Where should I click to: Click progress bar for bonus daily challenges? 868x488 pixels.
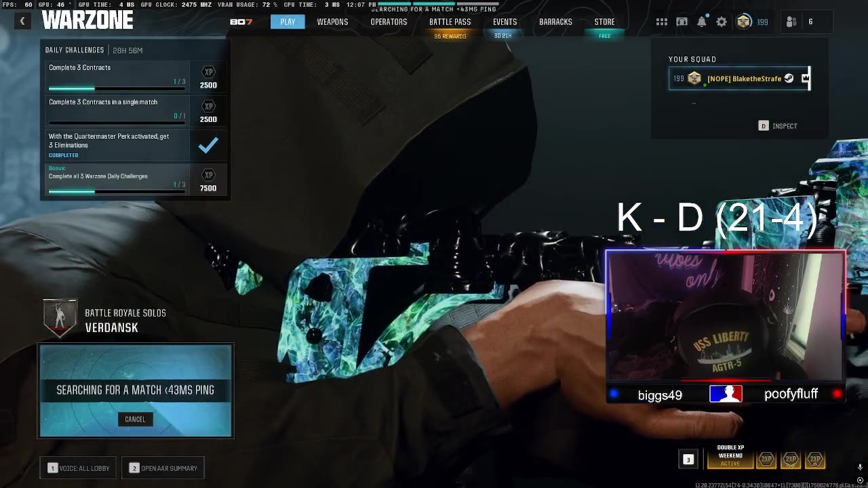pos(117,192)
